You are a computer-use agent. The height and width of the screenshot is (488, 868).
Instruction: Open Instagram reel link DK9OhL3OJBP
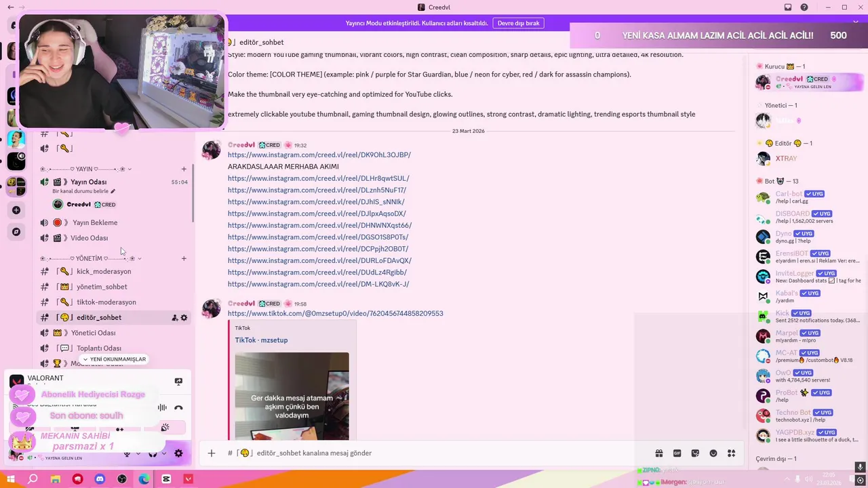319,155
